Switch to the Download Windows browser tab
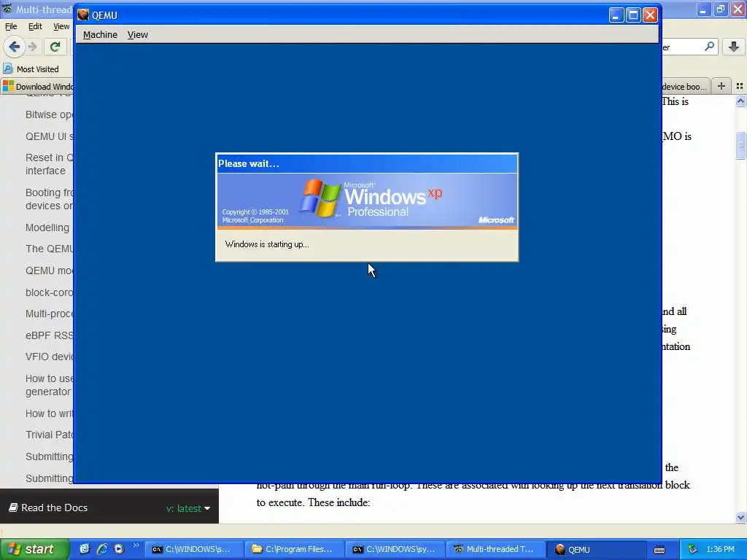The image size is (747, 560). pyautogui.click(x=38, y=86)
